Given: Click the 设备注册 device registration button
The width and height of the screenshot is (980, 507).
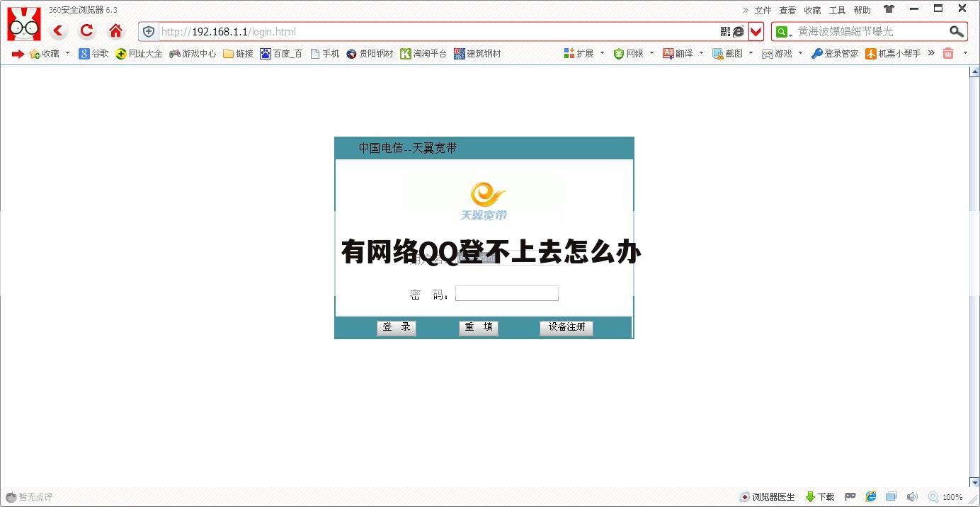Looking at the screenshot, I should pos(566,328).
